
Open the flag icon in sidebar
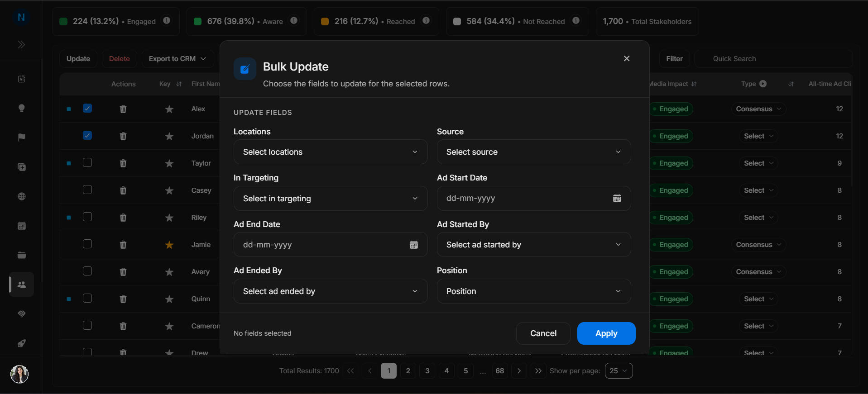tap(21, 138)
